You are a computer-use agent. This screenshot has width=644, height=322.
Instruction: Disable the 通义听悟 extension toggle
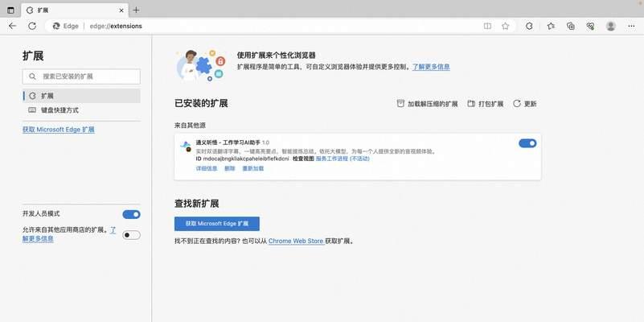pyautogui.click(x=527, y=143)
